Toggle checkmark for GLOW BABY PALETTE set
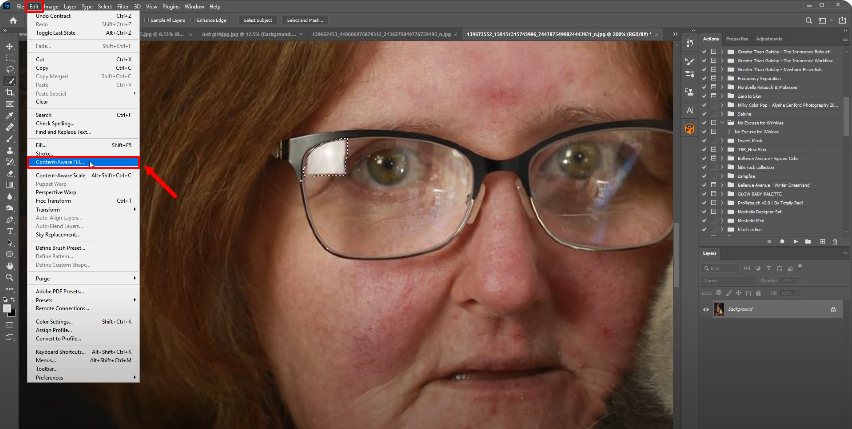This screenshot has height=429, width=852. [704, 194]
